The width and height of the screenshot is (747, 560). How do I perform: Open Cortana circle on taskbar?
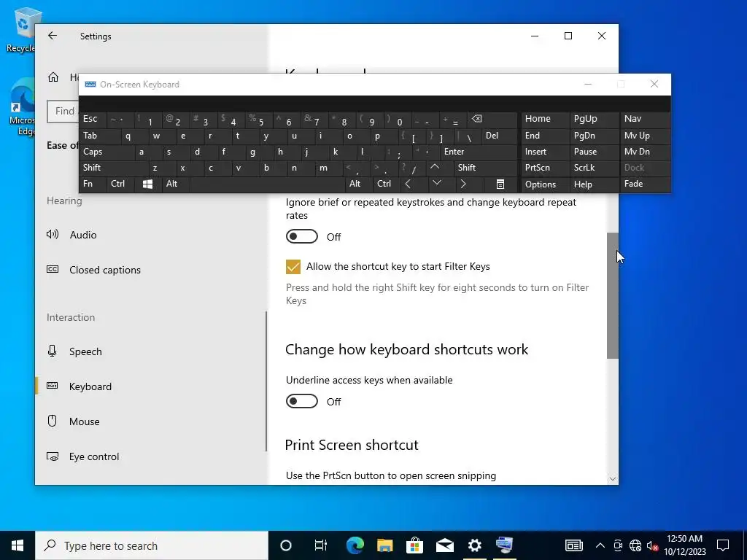[x=286, y=545]
